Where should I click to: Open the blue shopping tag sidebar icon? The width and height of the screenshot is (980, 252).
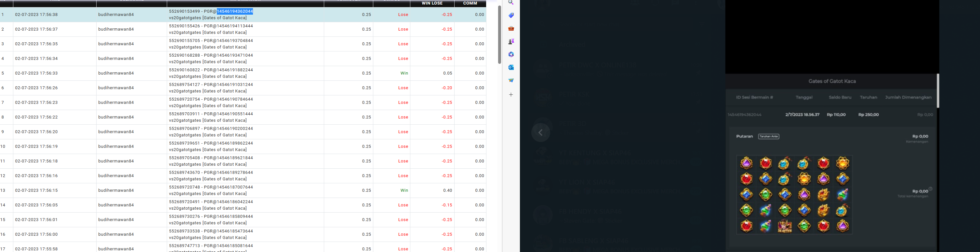tap(511, 15)
